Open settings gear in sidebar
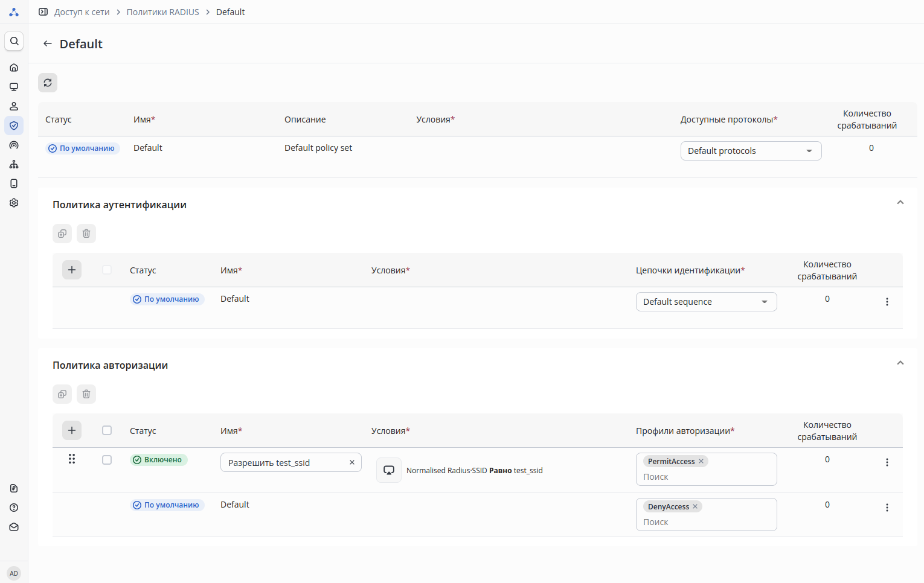This screenshot has height=583, width=924. click(14, 203)
